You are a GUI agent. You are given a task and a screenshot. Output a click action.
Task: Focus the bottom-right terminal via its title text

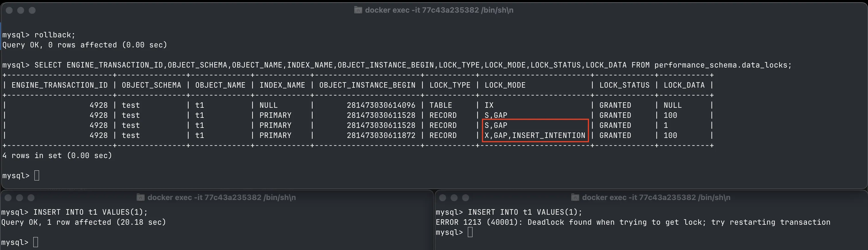656,197
